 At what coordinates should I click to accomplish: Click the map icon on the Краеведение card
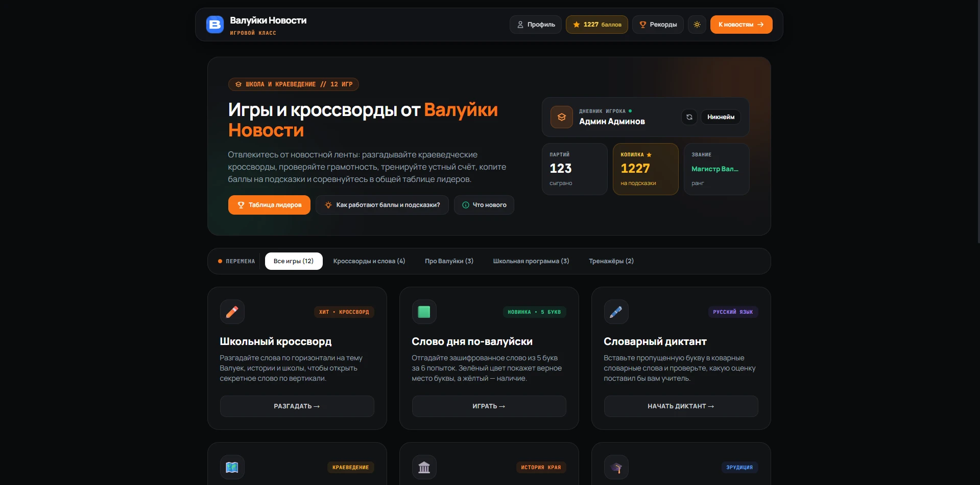coord(232,467)
